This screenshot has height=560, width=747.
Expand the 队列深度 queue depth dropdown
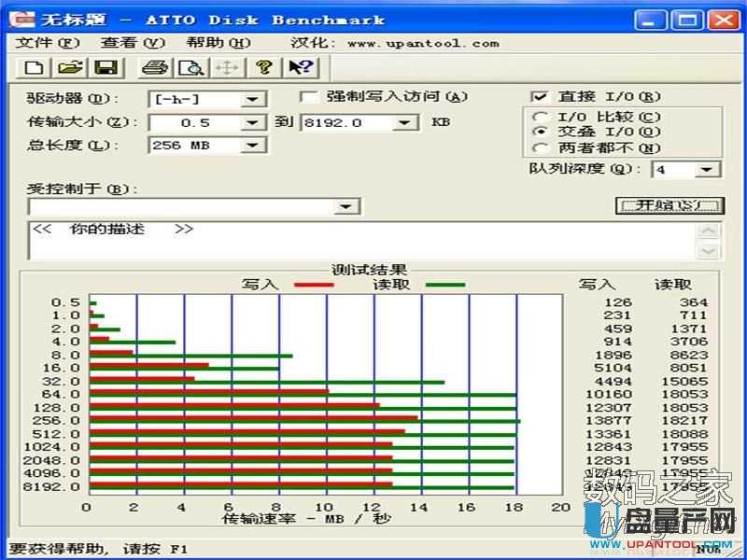(x=708, y=170)
